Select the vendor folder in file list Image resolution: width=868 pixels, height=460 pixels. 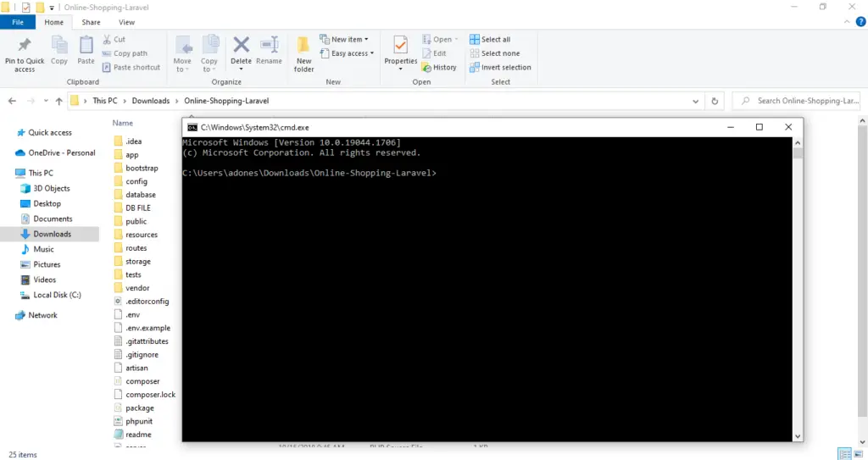click(x=136, y=288)
